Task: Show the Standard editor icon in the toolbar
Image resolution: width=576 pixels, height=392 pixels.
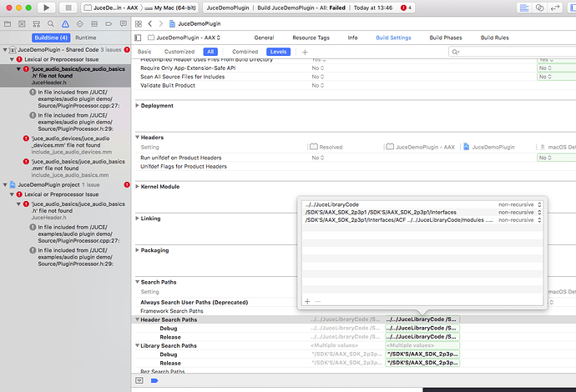Action: (x=524, y=8)
